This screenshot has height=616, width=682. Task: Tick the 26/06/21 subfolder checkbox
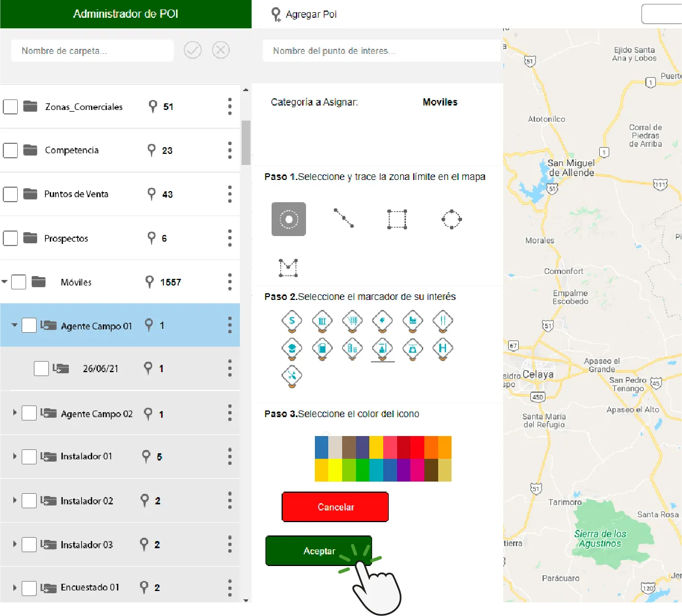point(41,368)
